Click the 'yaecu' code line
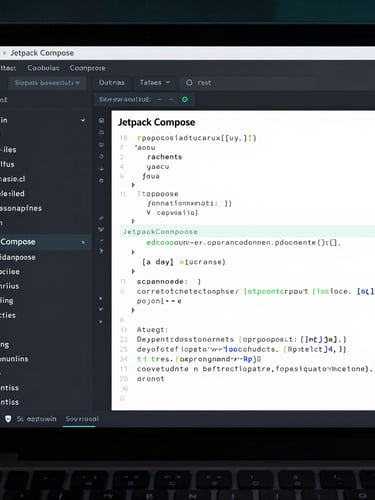Screen dimensions: 375x500 tap(158, 167)
